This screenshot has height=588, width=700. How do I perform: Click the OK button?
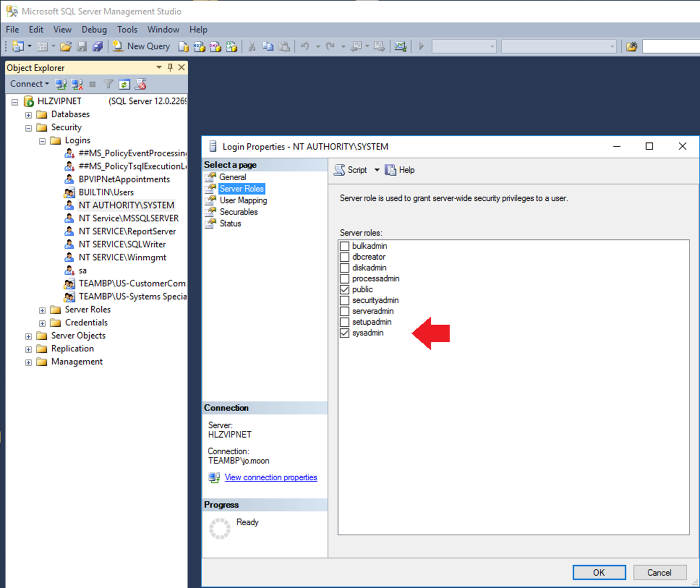[x=599, y=572]
